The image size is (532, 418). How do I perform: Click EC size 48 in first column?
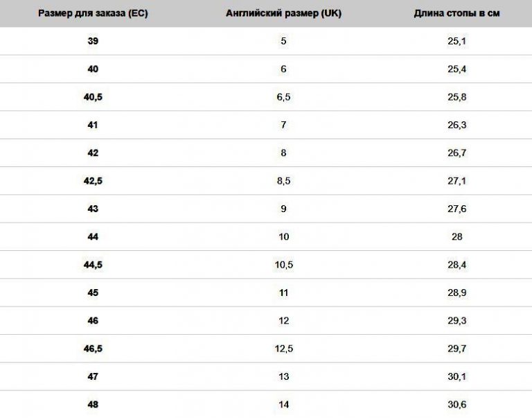tap(93, 404)
